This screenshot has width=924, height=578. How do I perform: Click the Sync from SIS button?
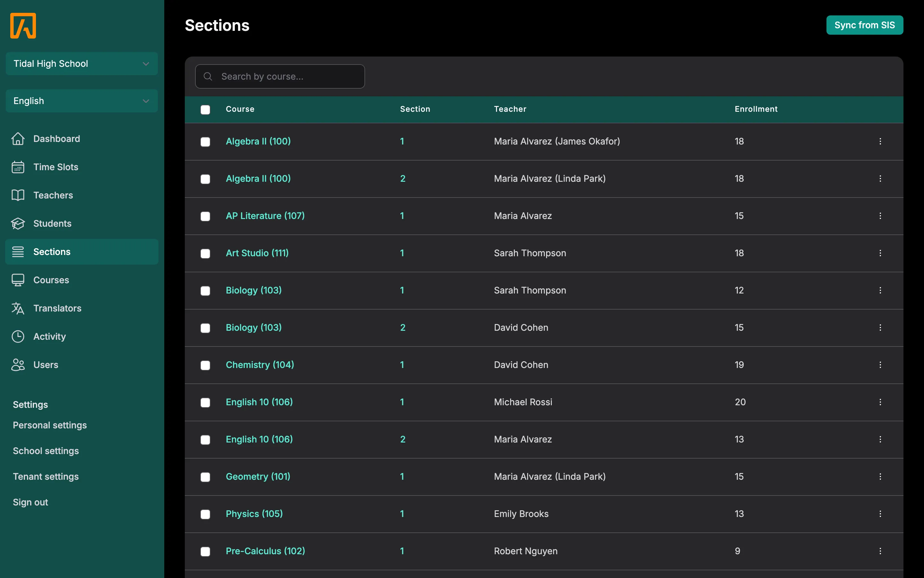[864, 25]
